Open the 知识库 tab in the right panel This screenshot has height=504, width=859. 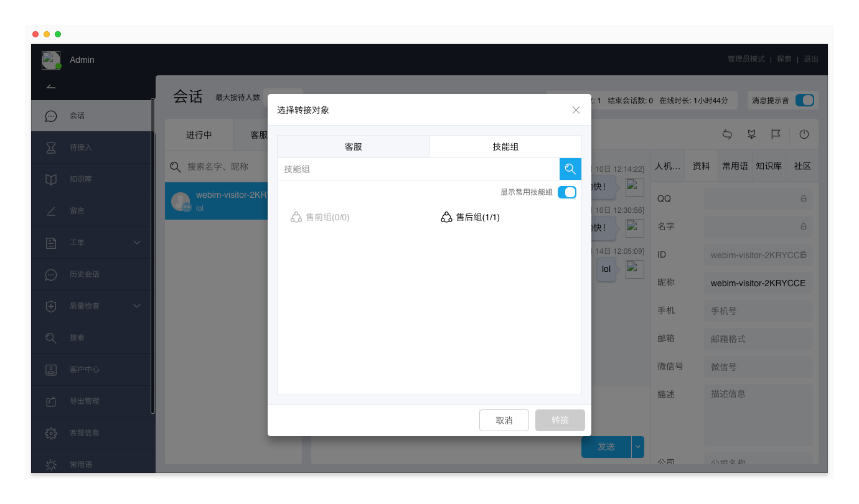point(768,165)
